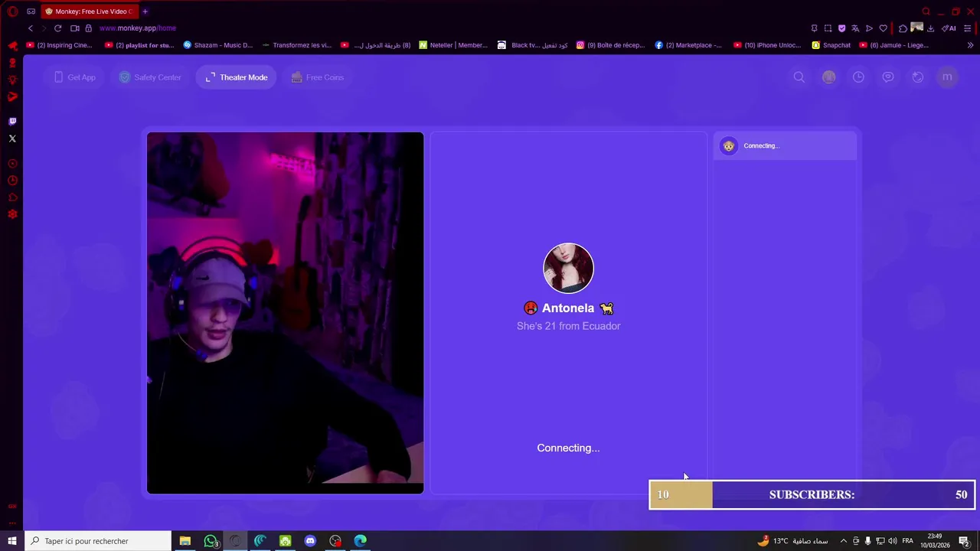The width and height of the screenshot is (980, 551).
Task: Click the Windows Start button
Action: click(x=11, y=541)
